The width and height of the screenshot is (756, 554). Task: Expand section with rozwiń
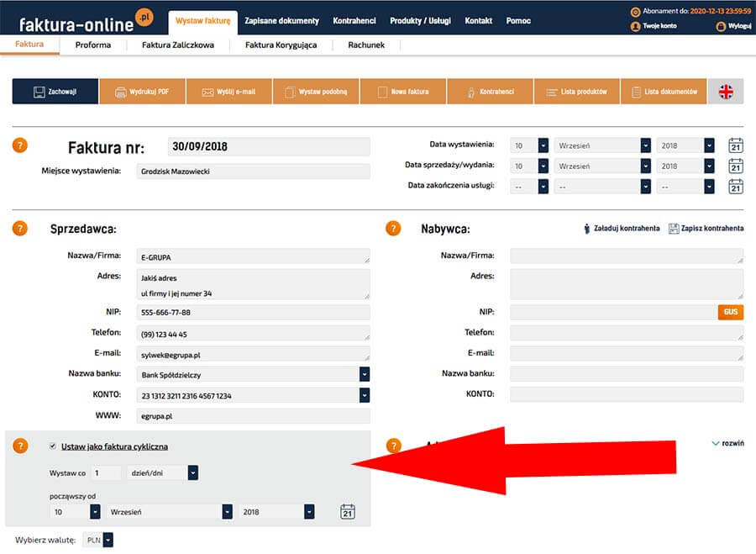tap(728, 443)
